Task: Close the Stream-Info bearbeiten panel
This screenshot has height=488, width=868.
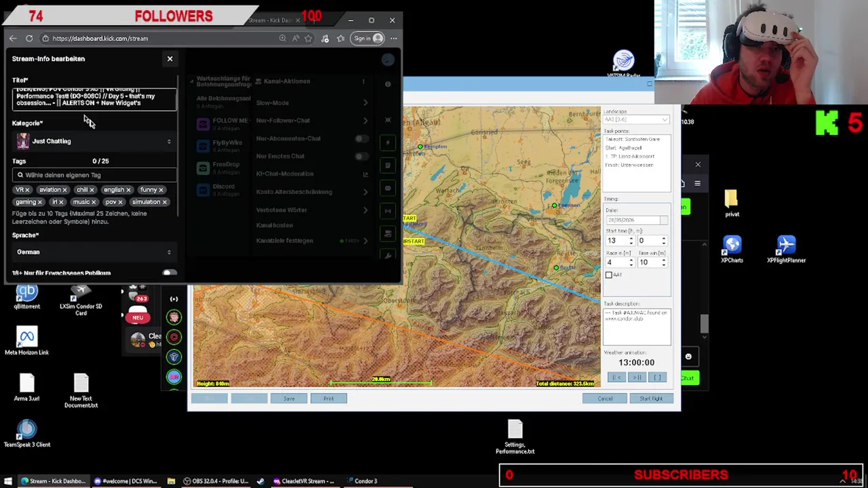Action: (170, 58)
